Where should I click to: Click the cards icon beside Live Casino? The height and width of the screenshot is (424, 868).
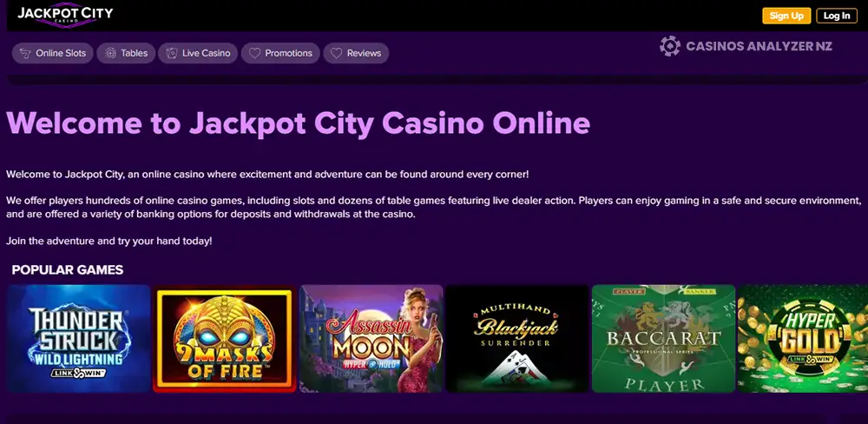[x=172, y=53]
